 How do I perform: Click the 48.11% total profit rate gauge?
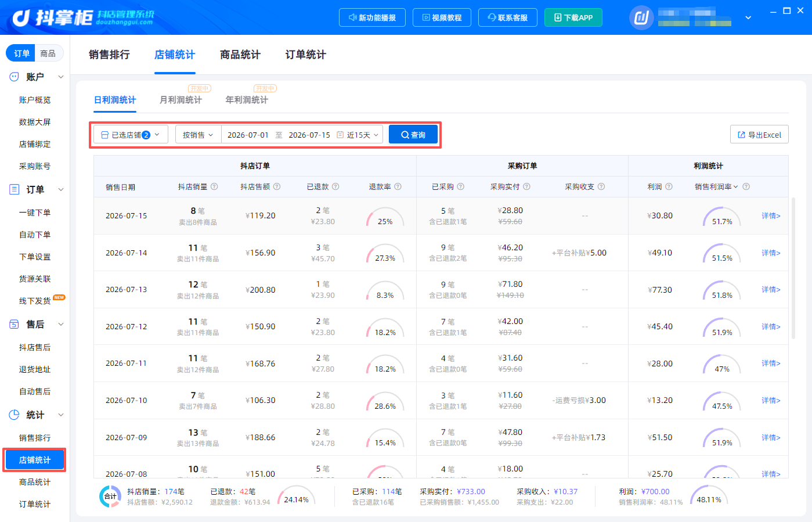(x=709, y=495)
